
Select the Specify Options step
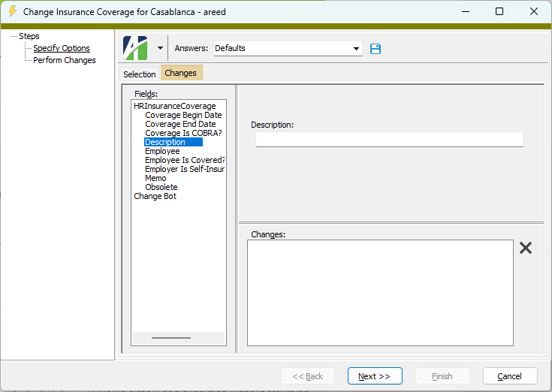tap(62, 48)
